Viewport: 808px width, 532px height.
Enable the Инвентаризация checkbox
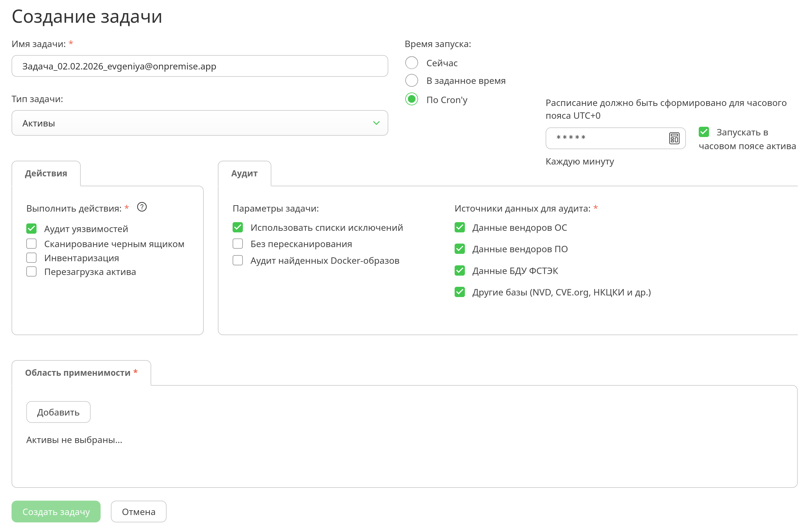click(x=31, y=258)
